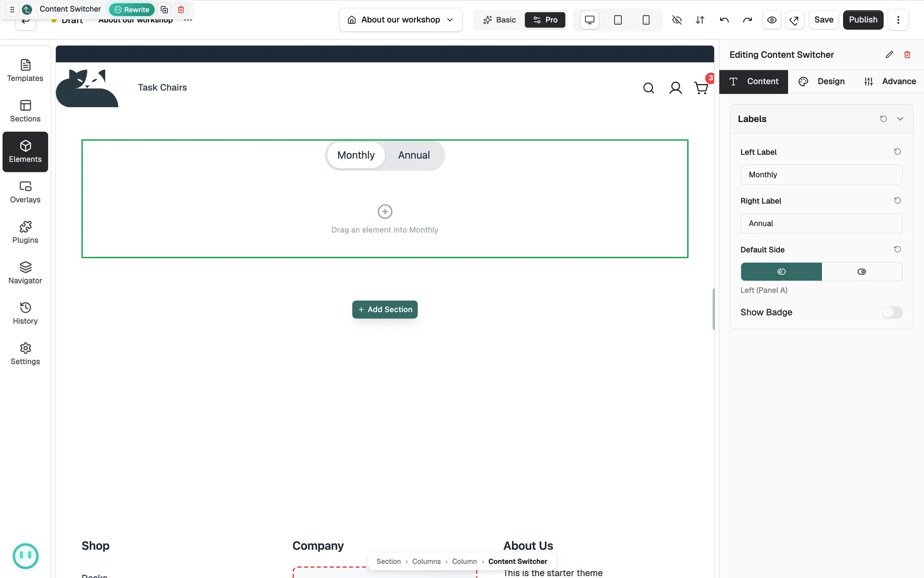The height and width of the screenshot is (578, 924).
Task: Open the About our workshop page dropdown
Action: (401, 20)
